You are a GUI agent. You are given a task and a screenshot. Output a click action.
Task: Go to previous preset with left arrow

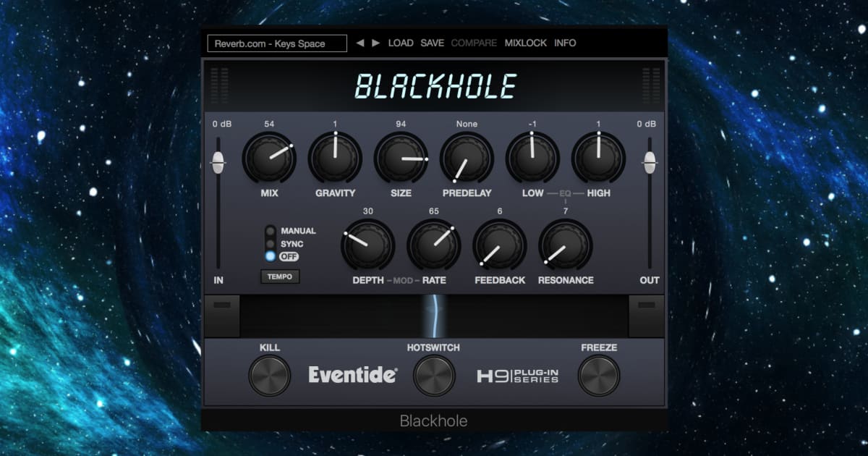click(359, 43)
